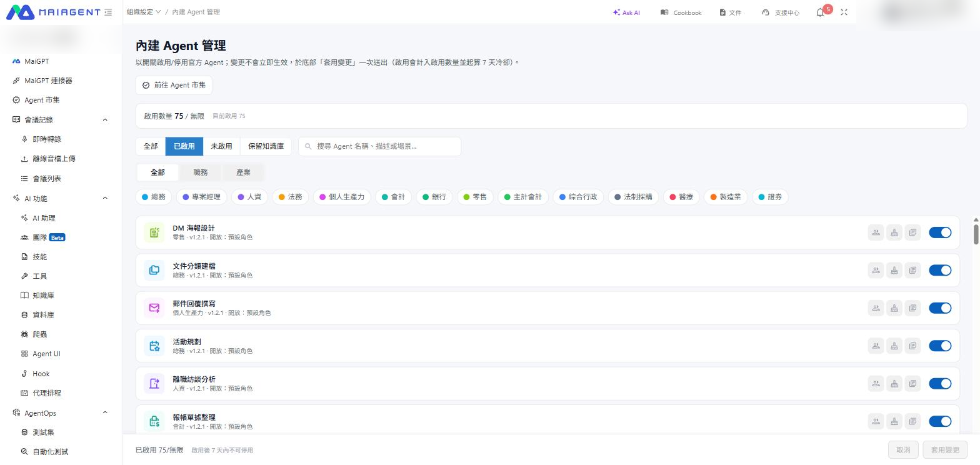Open 知識庫 in the sidebar
Viewport: 980px width, 465px height.
43,296
